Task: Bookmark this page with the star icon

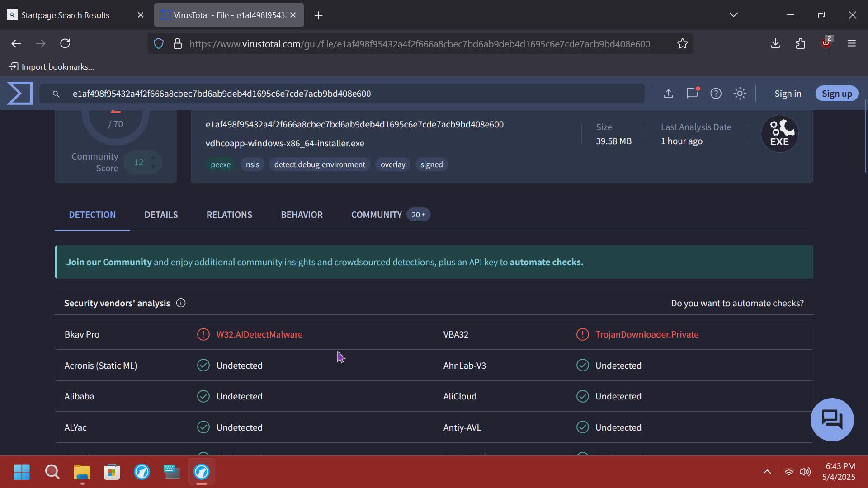Action: pos(682,44)
